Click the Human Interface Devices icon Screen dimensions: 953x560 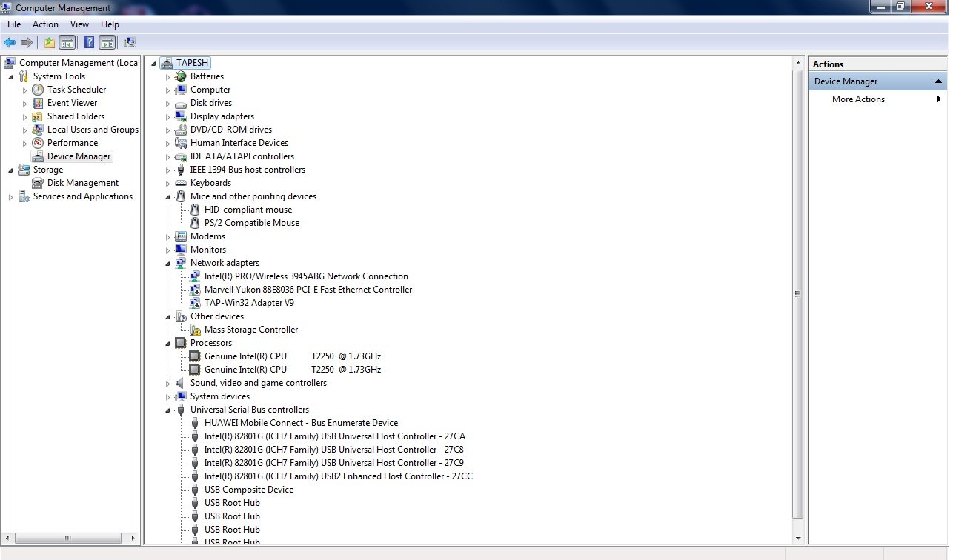click(180, 143)
